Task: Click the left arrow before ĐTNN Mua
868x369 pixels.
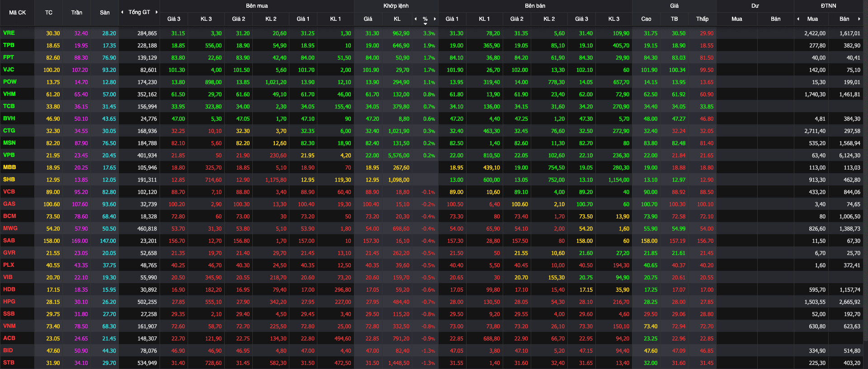Action: click(x=798, y=19)
